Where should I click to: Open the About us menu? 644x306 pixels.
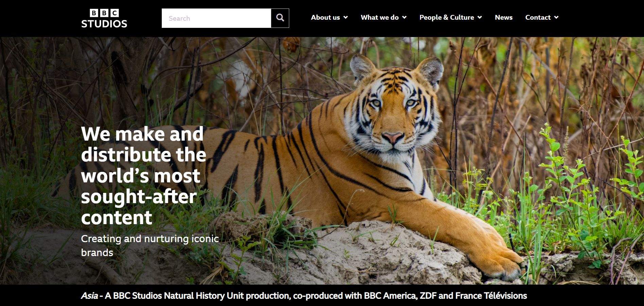(x=325, y=17)
